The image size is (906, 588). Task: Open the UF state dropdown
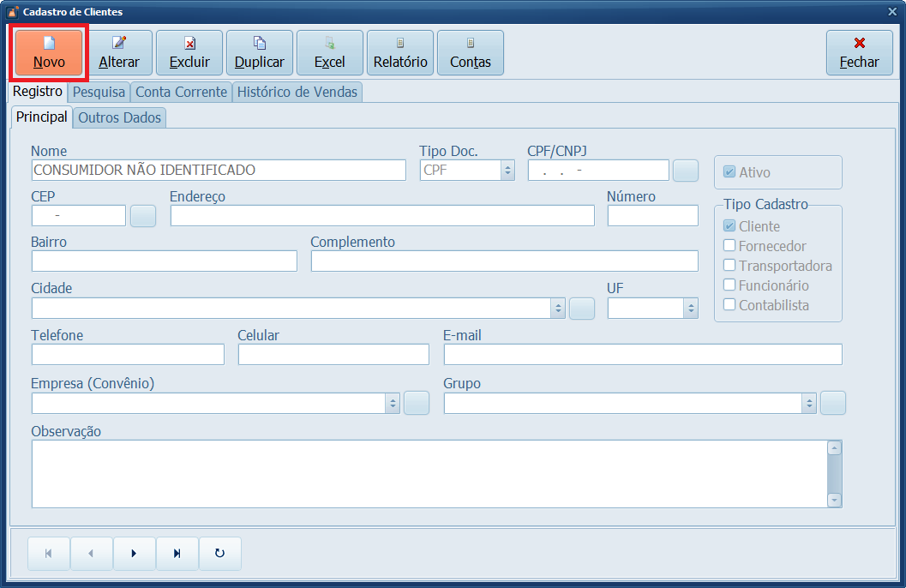[x=691, y=309]
